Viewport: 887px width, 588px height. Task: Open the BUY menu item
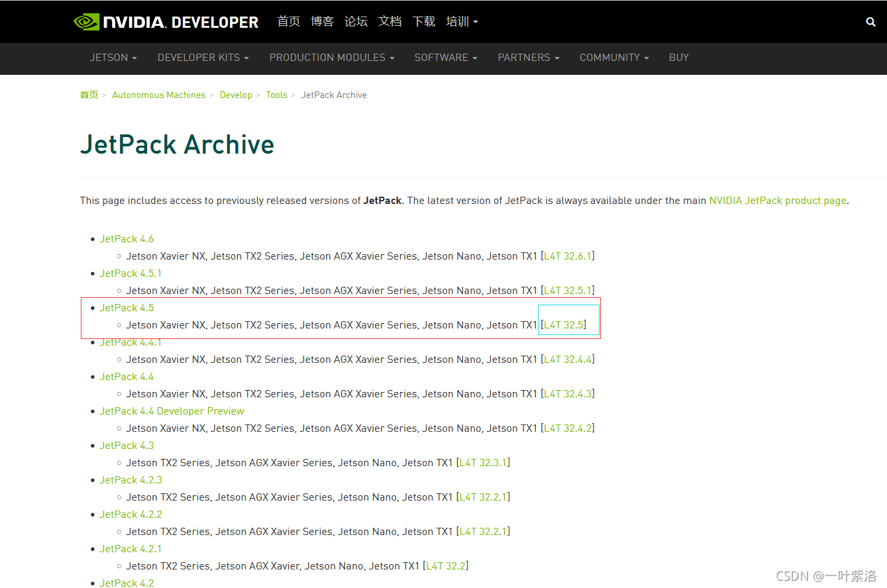click(x=679, y=58)
